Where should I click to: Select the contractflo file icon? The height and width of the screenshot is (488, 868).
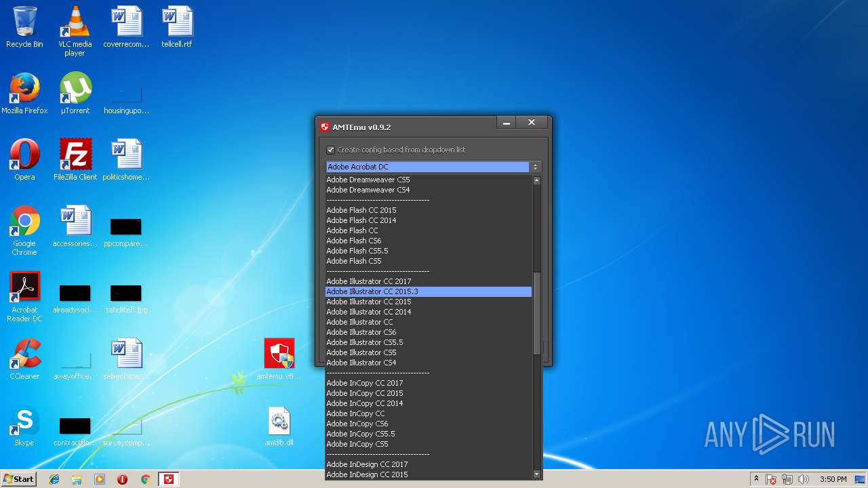click(x=75, y=431)
